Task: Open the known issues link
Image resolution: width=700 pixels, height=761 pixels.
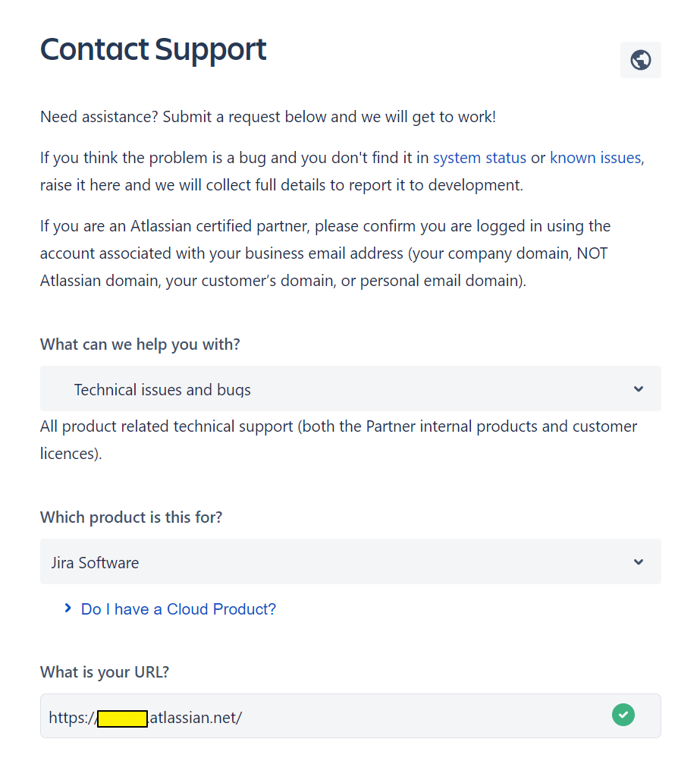Action: click(595, 158)
